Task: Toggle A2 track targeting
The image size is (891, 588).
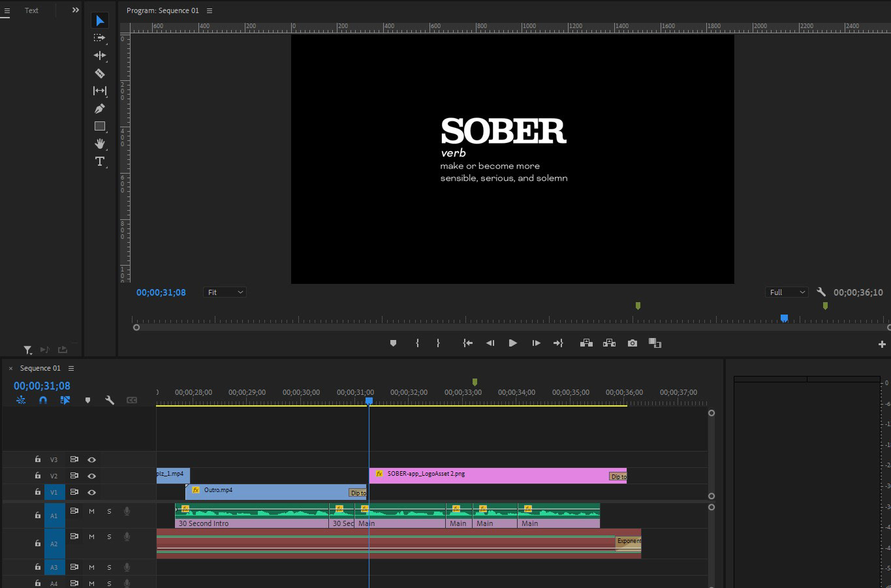Action: click(x=54, y=544)
